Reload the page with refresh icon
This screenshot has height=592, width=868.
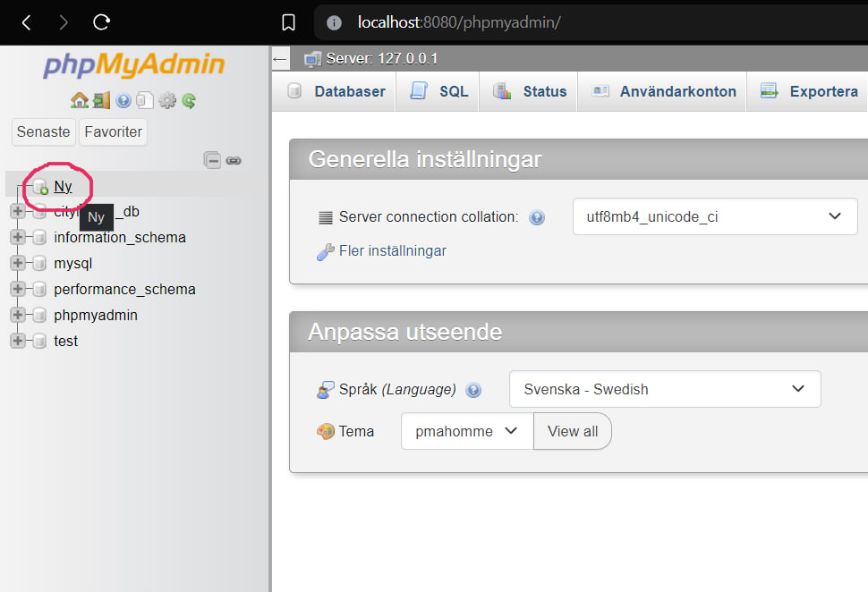101,22
